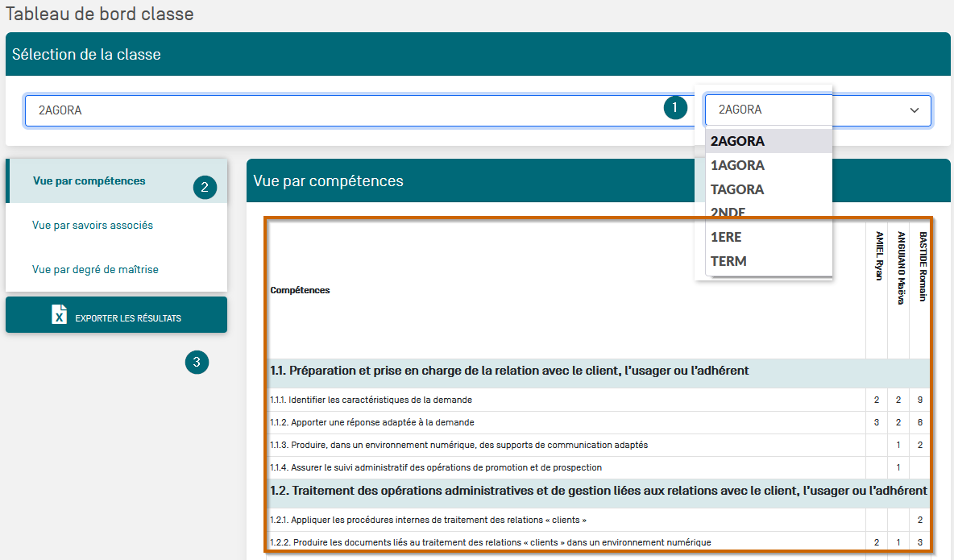
Task: Click BASTIDE Romain score for 1.1.1
Action: (x=919, y=400)
